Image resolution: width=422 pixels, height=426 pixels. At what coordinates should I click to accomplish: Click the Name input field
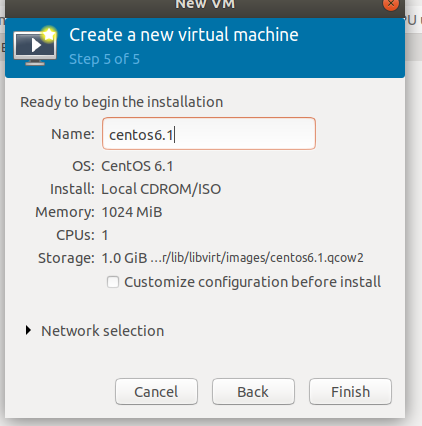click(x=209, y=133)
